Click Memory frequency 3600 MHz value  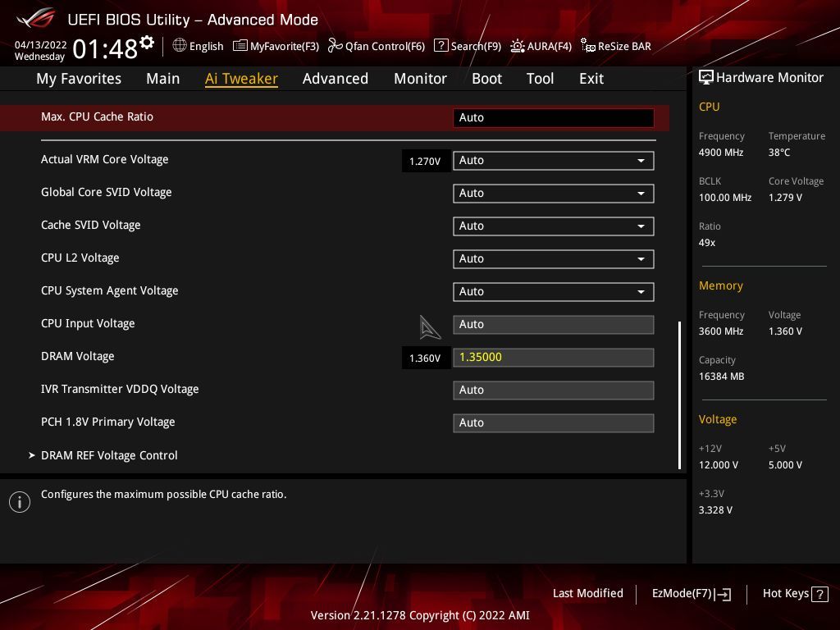[721, 331]
